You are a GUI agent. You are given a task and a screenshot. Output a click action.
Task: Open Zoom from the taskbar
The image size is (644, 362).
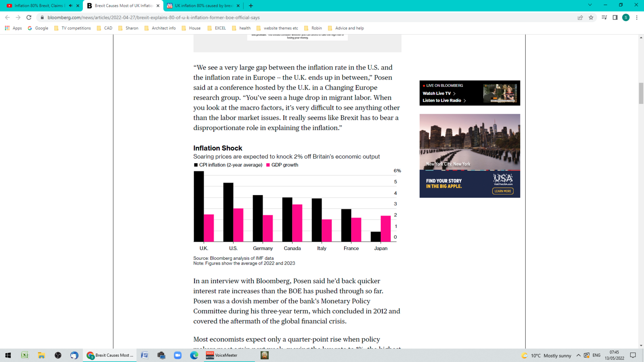(x=178, y=355)
